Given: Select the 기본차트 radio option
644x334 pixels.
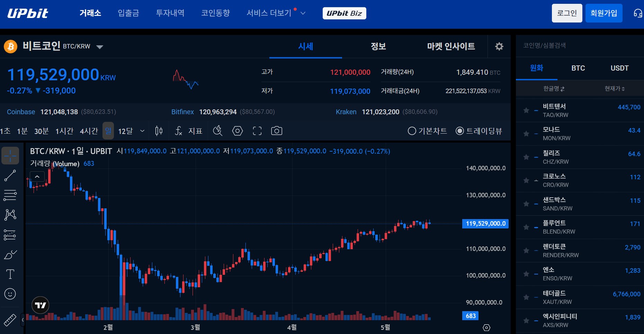Looking at the screenshot, I should click(x=428, y=131).
